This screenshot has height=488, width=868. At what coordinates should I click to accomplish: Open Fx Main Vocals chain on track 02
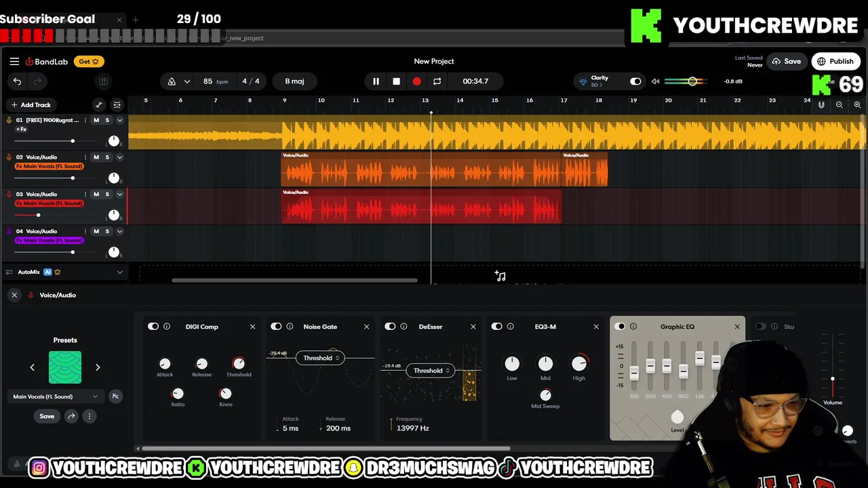49,166
